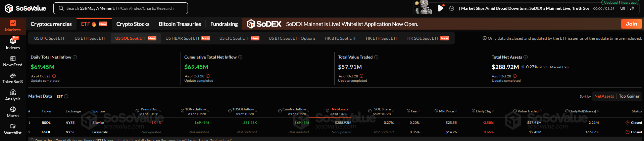Click info icon beside Total Value Traded

(x=376, y=57)
